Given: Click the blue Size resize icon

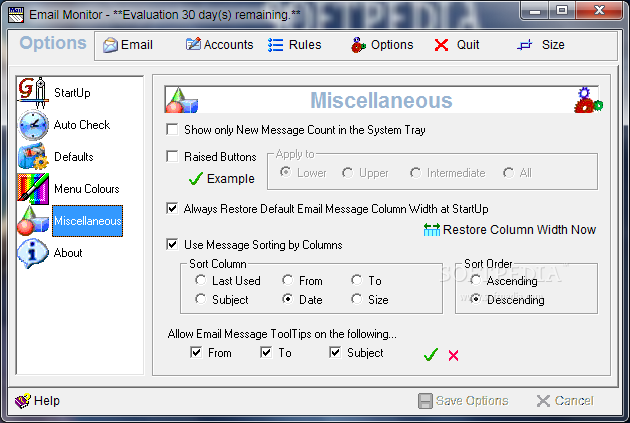Looking at the screenshot, I should (524, 45).
